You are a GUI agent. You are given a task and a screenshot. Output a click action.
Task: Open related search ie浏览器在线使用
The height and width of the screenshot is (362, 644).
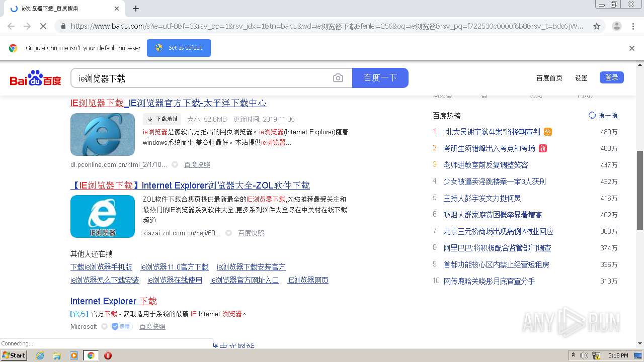(x=175, y=280)
